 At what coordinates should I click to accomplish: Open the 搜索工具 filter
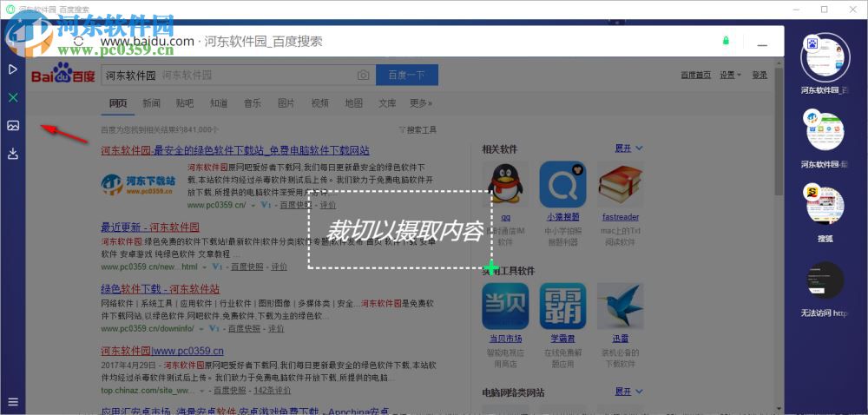click(x=418, y=130)
